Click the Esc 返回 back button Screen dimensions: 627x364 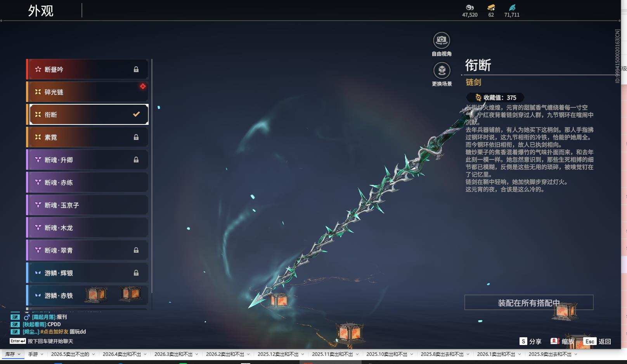(x=597, y=341)
